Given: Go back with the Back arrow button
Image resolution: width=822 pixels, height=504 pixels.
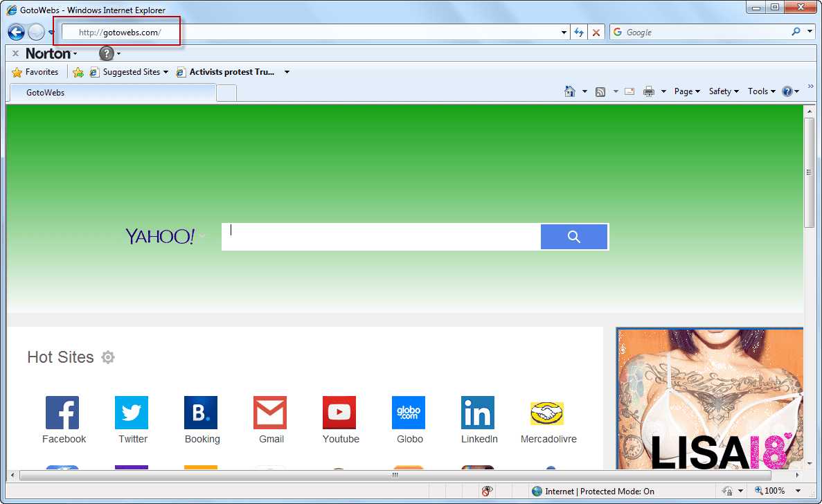Looking at the screenshot, I should [16, 33].
